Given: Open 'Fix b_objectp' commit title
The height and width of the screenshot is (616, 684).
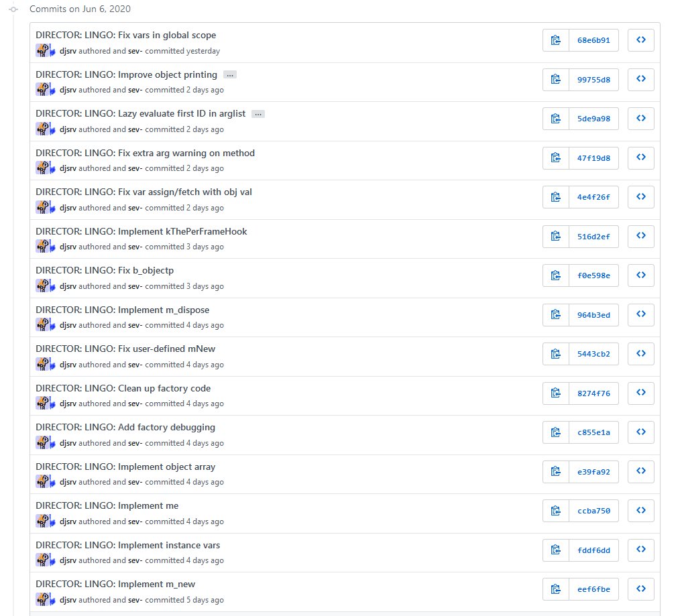Looking at the screenshot, I should click(x=105, y=270).
